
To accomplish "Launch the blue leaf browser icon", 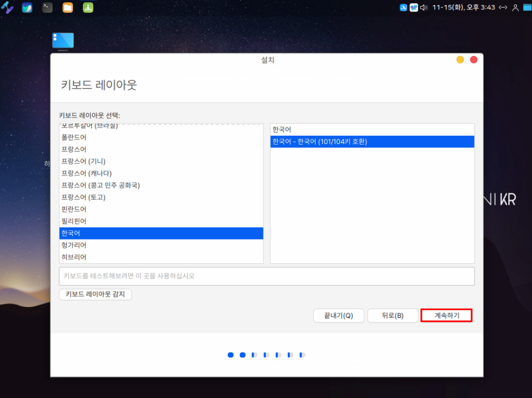I will click(27, 8).
